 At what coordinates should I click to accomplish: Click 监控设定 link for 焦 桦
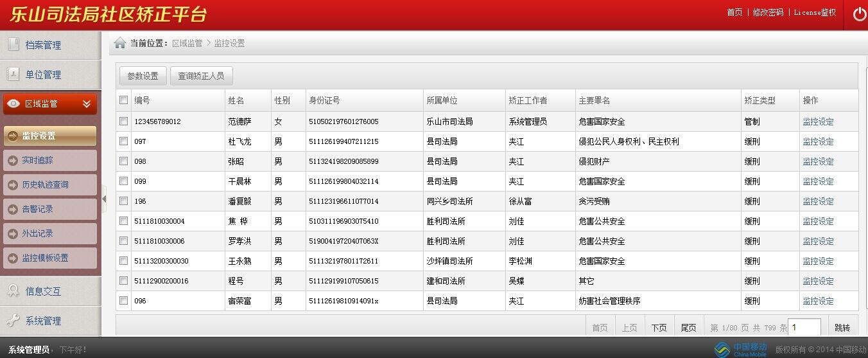click(x=818, y=221)
